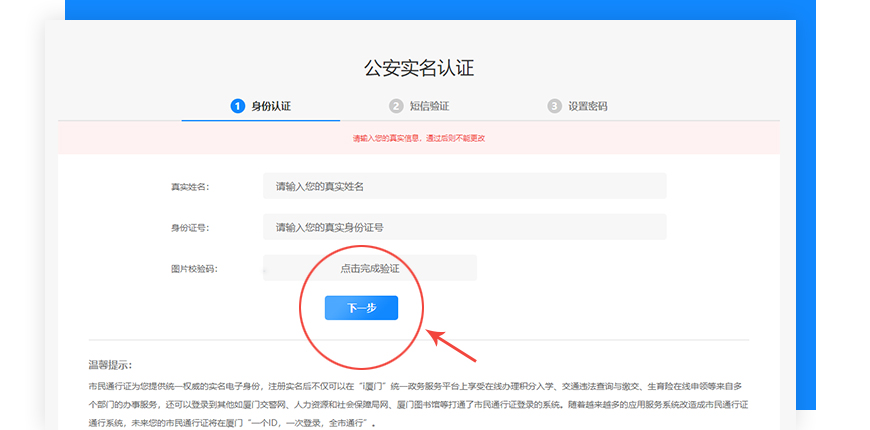Click the gray step 3 number icon
The width and height of the screenshot is (870, 430).
pos(554,106)
